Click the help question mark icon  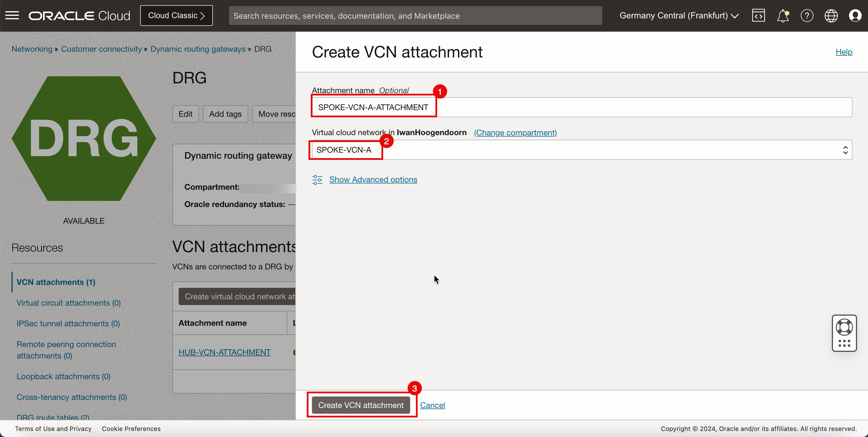(x=806, y=16)
